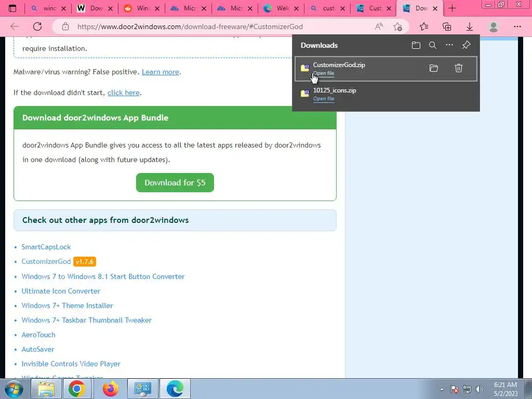Click 'Check out other apps from door2windows' heading

[x=105, y=220]
